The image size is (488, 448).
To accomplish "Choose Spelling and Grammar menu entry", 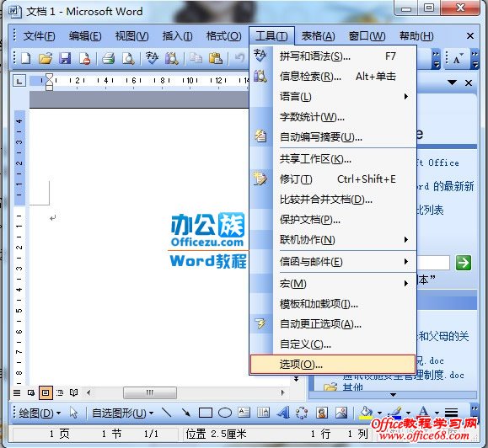I will coord(333,56).
